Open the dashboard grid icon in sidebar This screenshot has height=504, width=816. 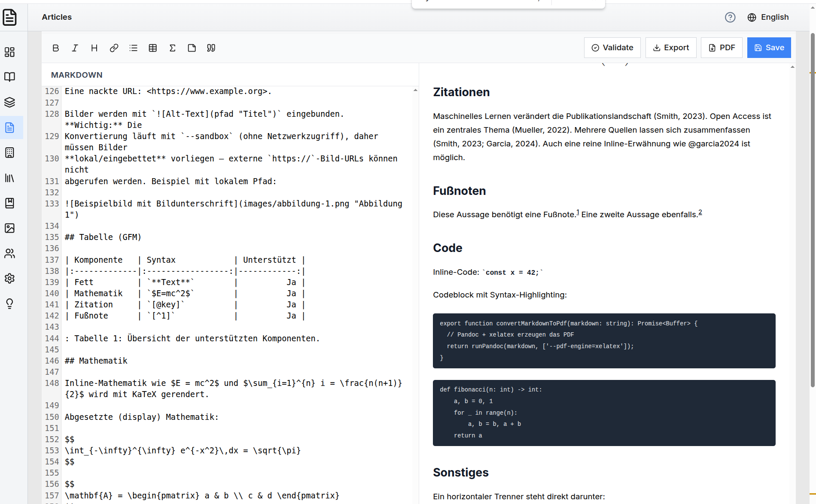click(x=9, y=52)
